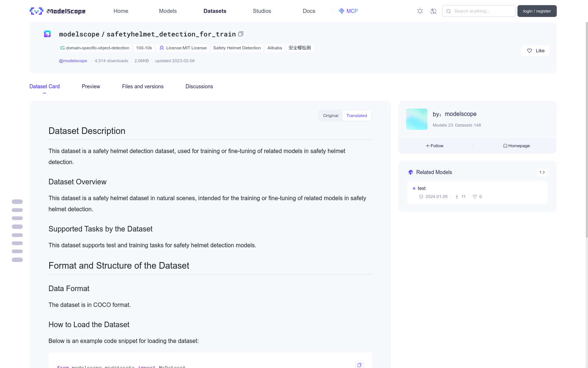Click the 100-10k size tag
Image resolution: width=588 pixels, height=368 pixels.
coord(144,48)
